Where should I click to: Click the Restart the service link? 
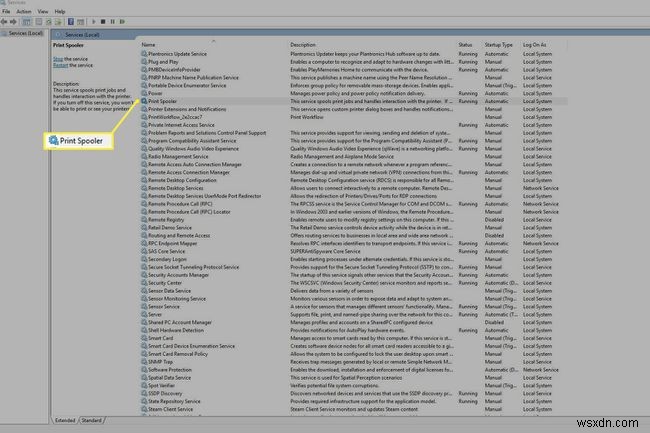61,66
